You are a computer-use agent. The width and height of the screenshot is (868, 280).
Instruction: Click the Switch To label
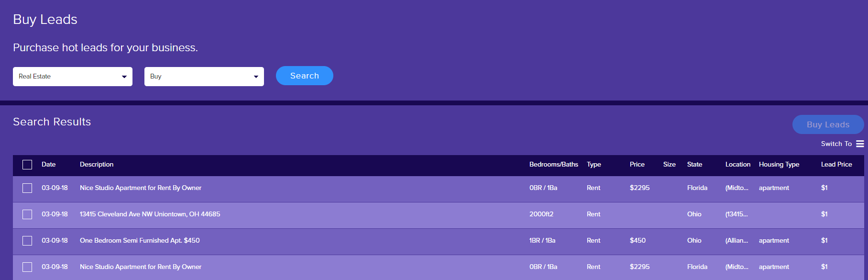point(836,144)
